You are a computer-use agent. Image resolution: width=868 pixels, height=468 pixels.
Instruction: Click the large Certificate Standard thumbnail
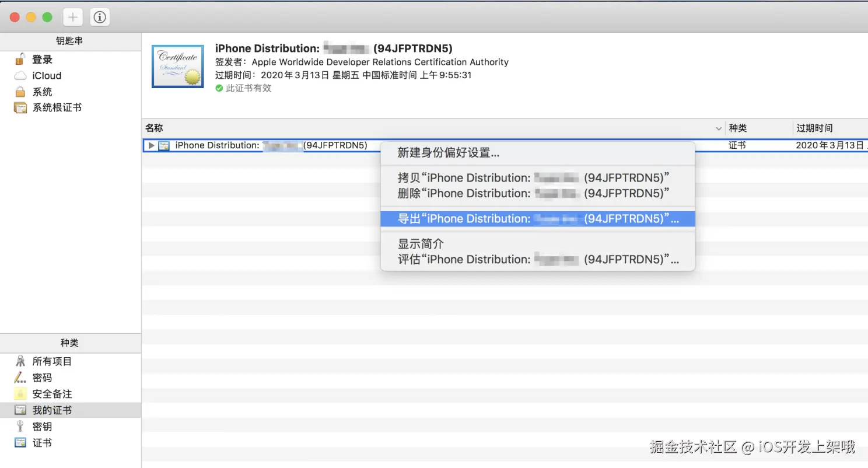tap(177, 67)
